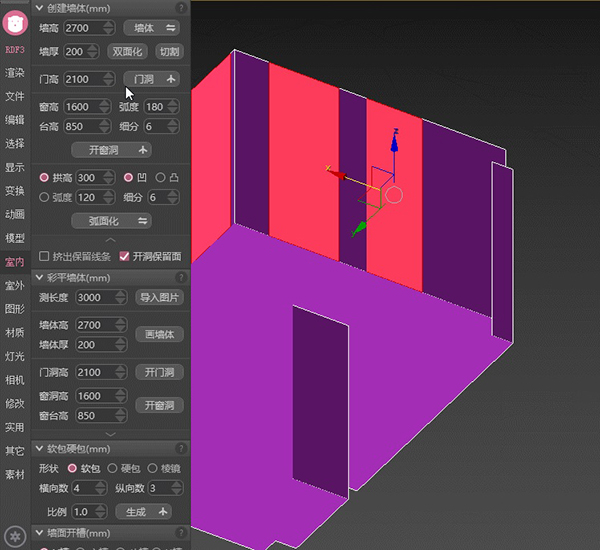Collapse the 彩平墙体(mm) section

[x=39, y=277]
